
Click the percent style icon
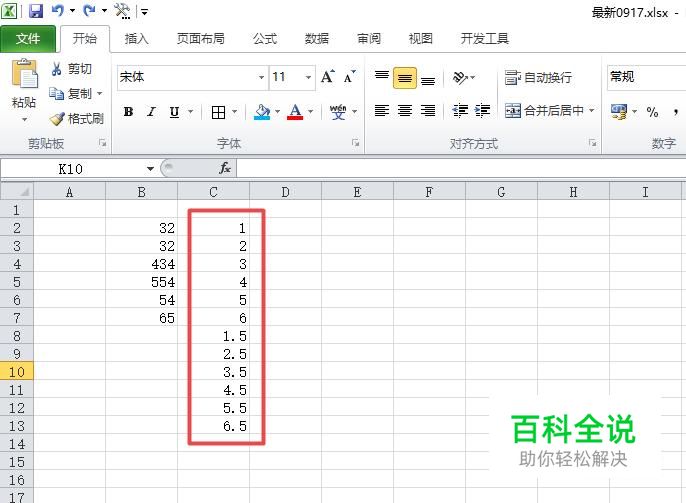tap(652, 112)
